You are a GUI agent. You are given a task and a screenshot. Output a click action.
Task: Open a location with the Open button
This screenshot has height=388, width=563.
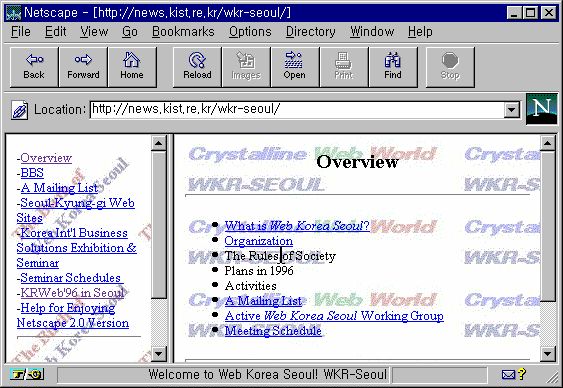(x=295, y=67)
